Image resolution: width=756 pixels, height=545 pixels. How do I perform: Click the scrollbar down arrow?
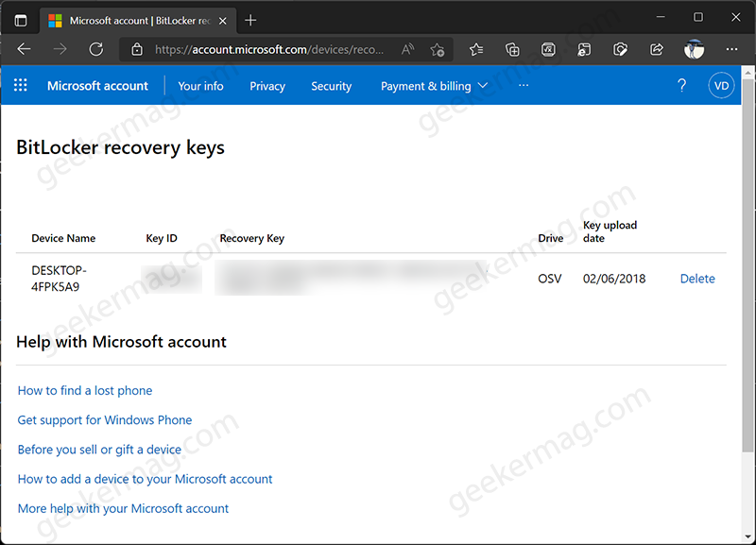pos(747,536)
